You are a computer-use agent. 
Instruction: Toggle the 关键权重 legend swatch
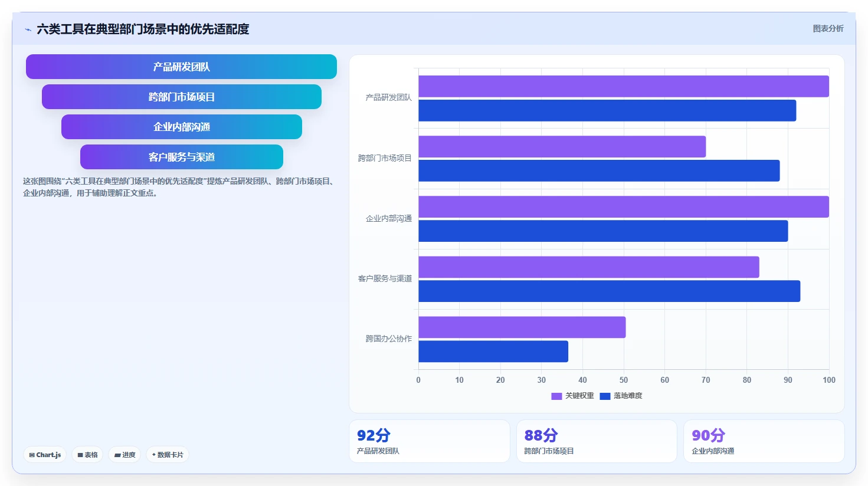pos(556,396)
